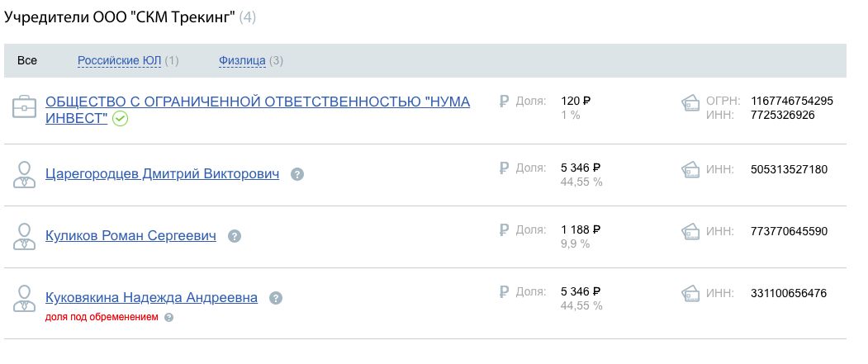The width and height of the screenshot is (868, 364).
Task: Switch to the 'Российские ЮЛ' tab
Action: coord(119,60)
